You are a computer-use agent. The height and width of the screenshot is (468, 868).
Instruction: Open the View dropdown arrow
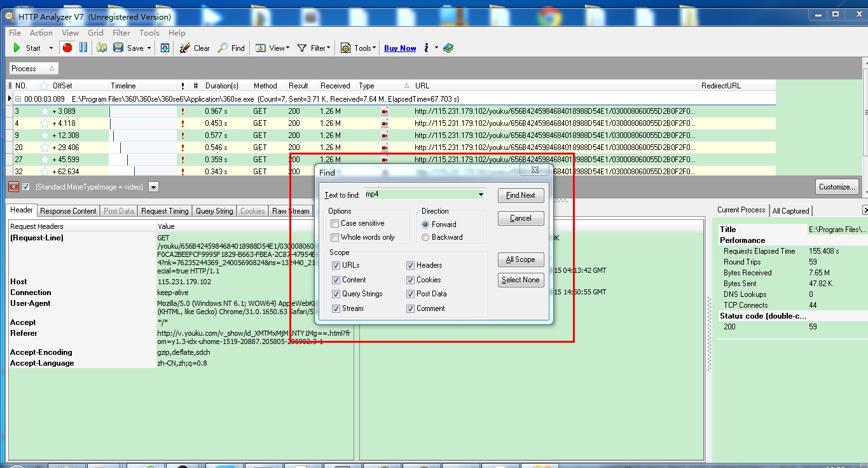(x=287, y=48)
